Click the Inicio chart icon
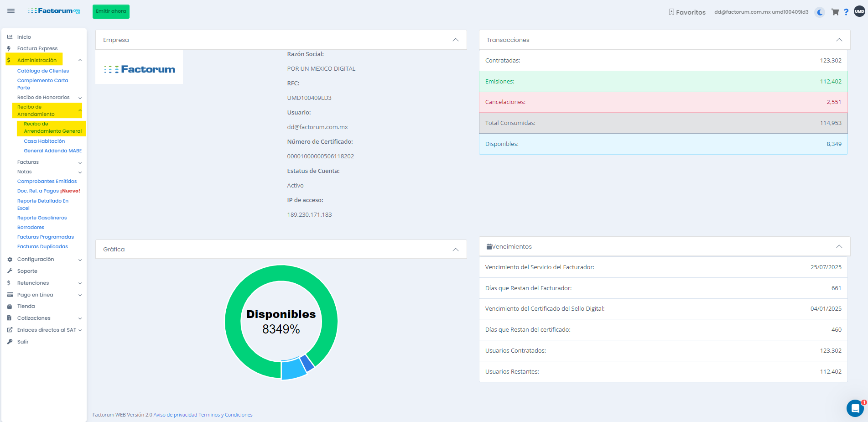This screenshot has height=422, width=868. tap(10, 37)
